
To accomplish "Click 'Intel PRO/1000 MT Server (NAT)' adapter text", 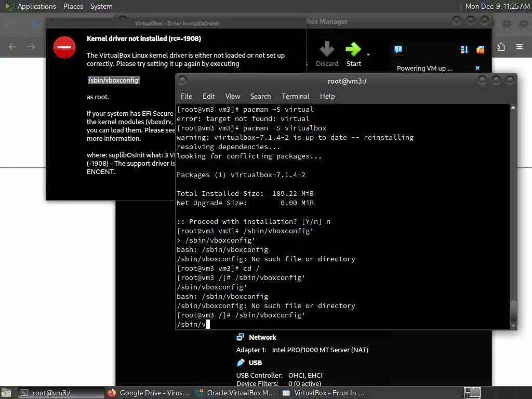I will [x=320, y=350].
